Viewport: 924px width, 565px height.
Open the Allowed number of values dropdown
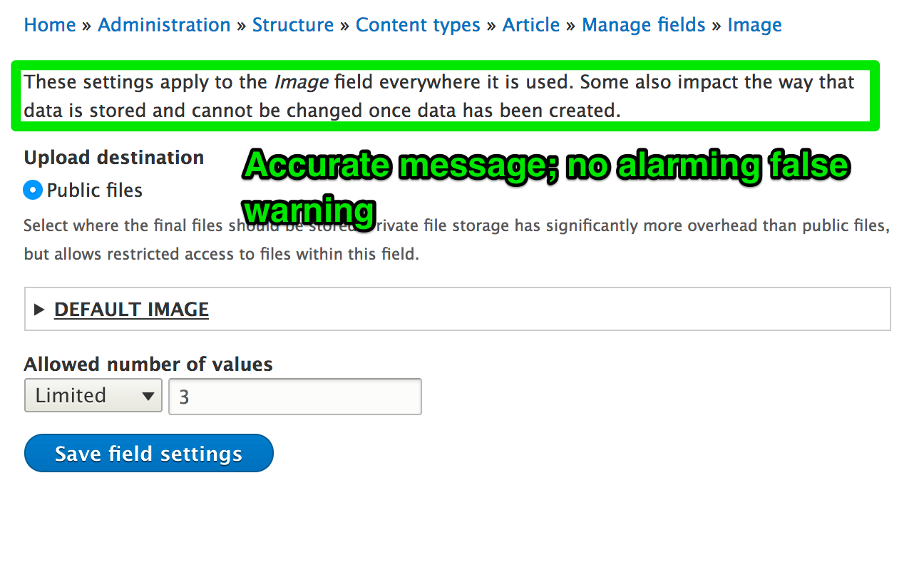93,395
